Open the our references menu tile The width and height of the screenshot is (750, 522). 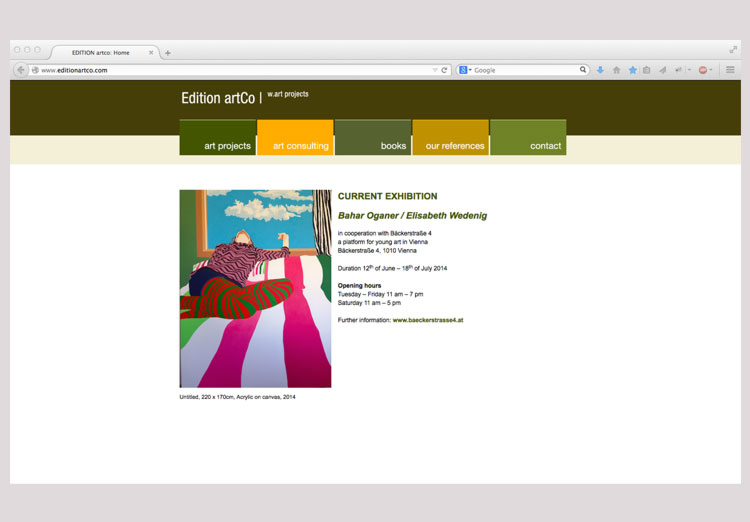[x=451, y=137]
